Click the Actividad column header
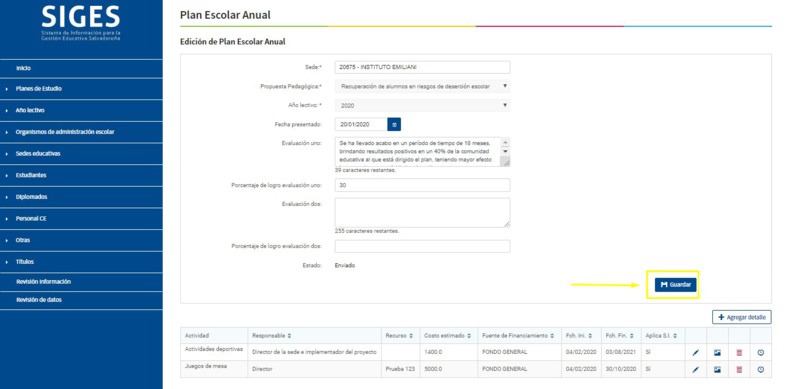The image size is (789, 389). 214,336
